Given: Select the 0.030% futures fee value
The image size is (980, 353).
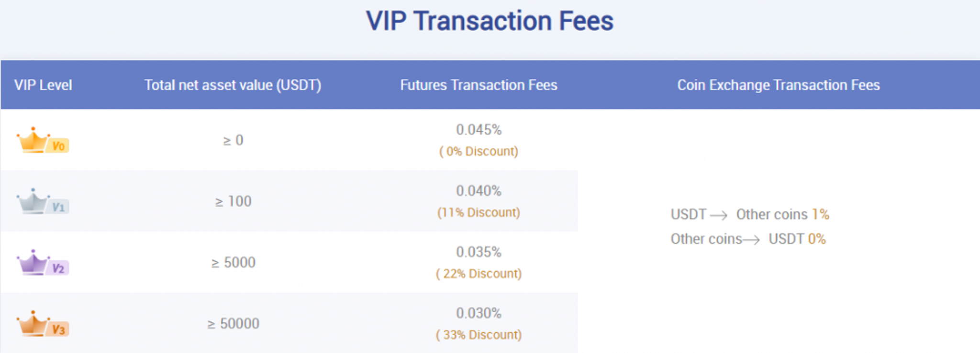Looking at the screenshot, I should coord(479,313).
